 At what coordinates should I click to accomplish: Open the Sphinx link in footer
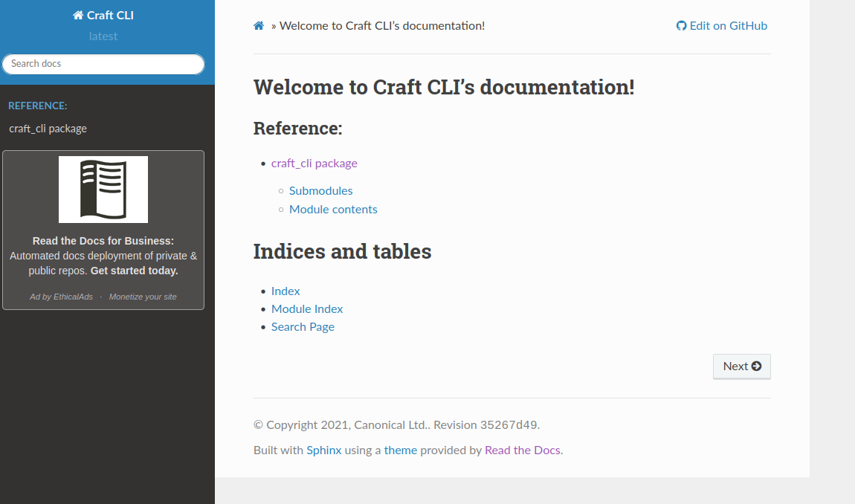[x=324, y=450]
